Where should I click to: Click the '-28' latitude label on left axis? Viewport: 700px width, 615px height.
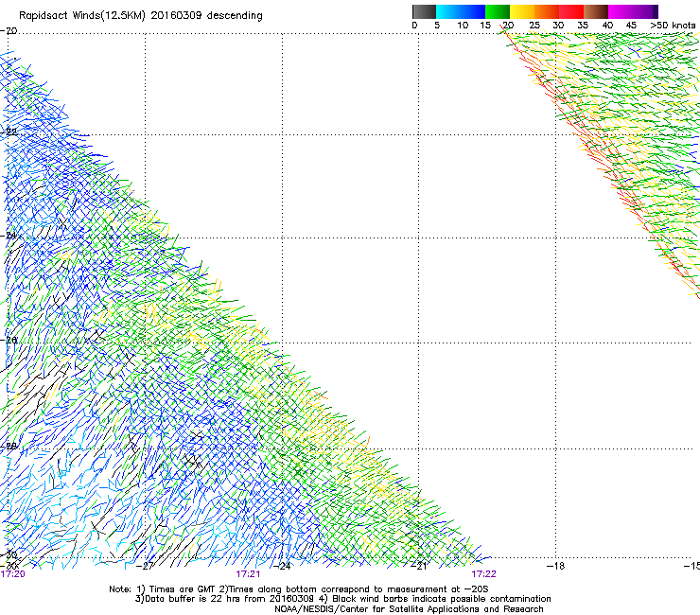9,447
